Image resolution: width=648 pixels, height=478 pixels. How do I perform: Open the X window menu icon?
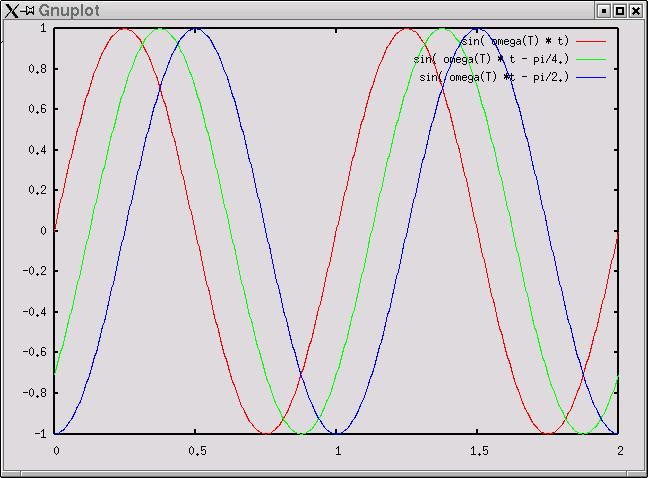[x=11, y=10]
